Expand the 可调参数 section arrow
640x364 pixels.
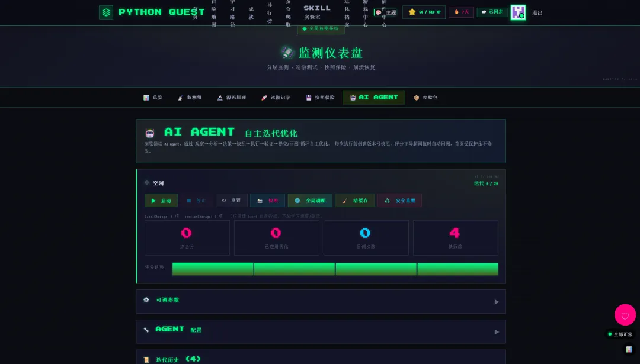(x=497, y=302)
